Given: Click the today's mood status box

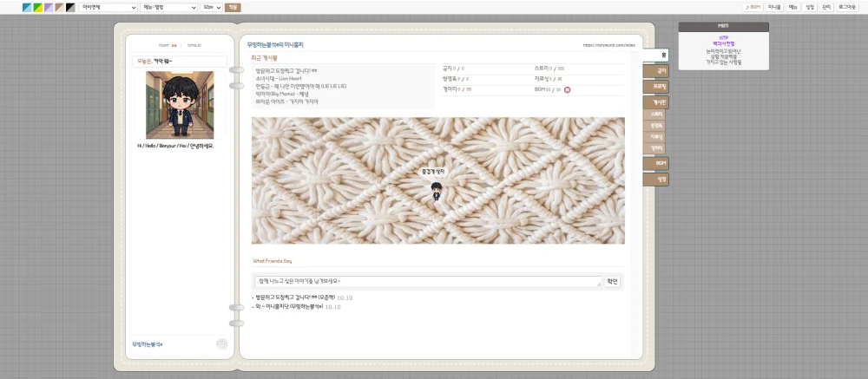Looking at the screenshot, I should pyautogui.click(x=180, y=62).
